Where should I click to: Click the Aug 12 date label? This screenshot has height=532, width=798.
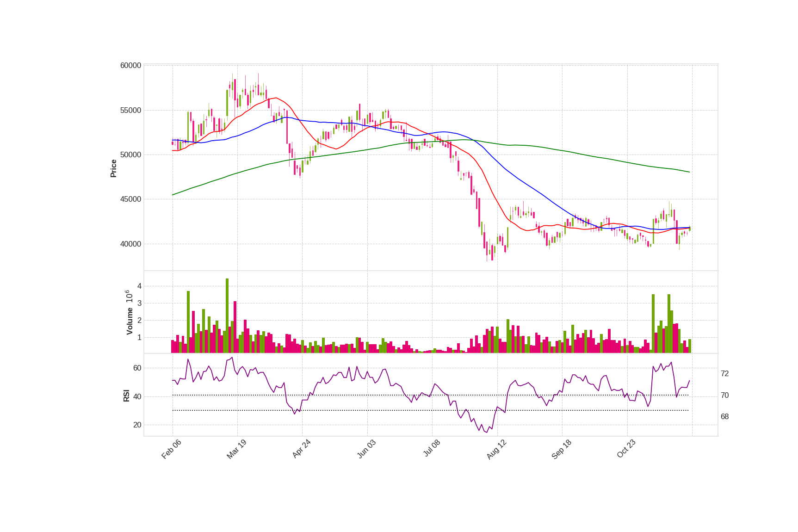pyautogui.click(x=496, y=449)
